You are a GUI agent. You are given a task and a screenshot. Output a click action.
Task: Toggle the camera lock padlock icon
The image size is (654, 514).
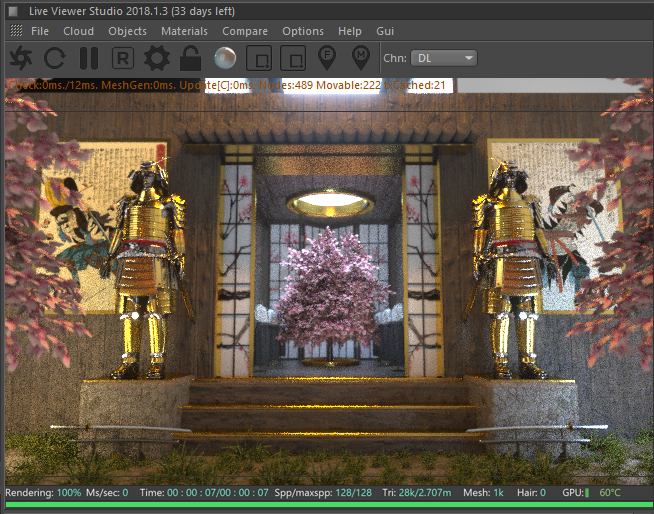190,58
